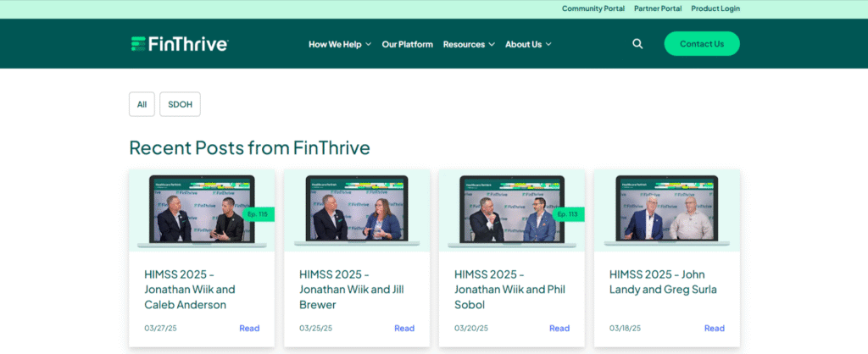The width and height of the screenshot is (868, 354).
Task: Open the search magnifier icon
Action: (x=637, y=44)
